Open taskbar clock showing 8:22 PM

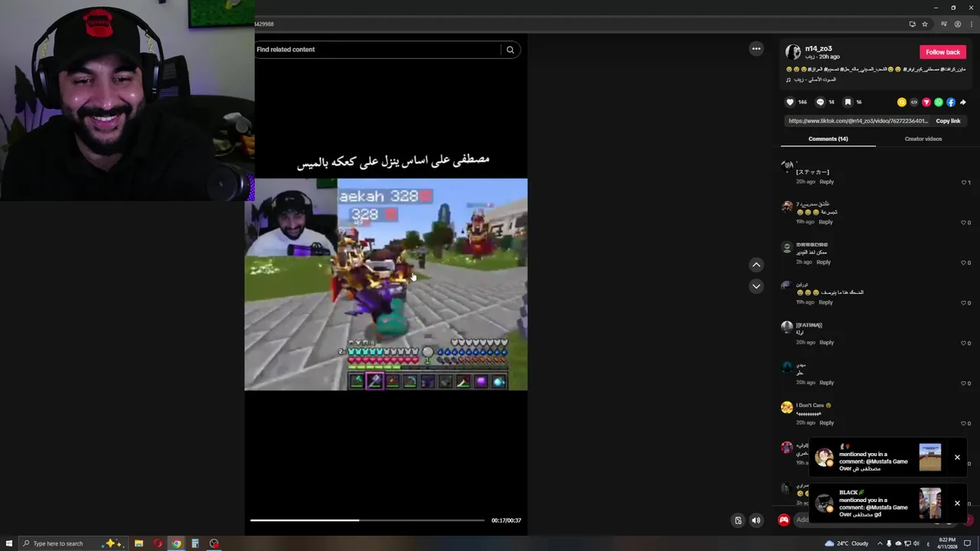coord(947,543)
